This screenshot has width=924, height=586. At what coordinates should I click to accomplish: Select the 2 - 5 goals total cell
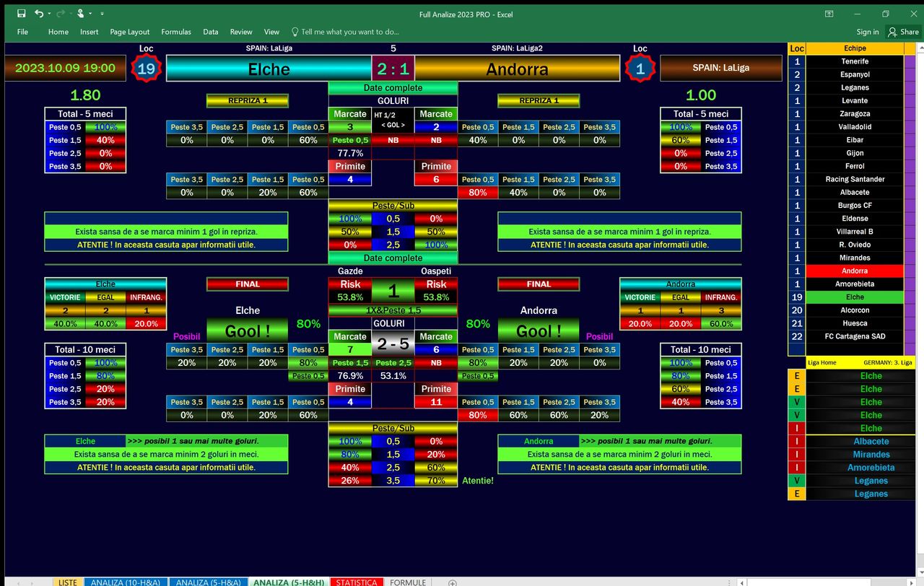tap(393, 344)
